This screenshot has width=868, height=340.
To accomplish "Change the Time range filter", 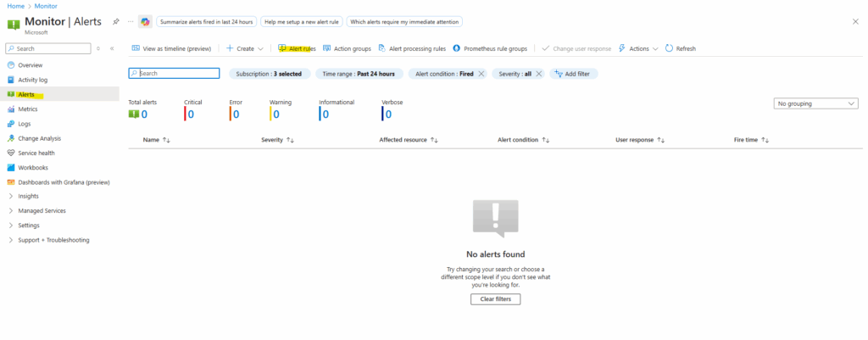I will (x=359, y=74).
